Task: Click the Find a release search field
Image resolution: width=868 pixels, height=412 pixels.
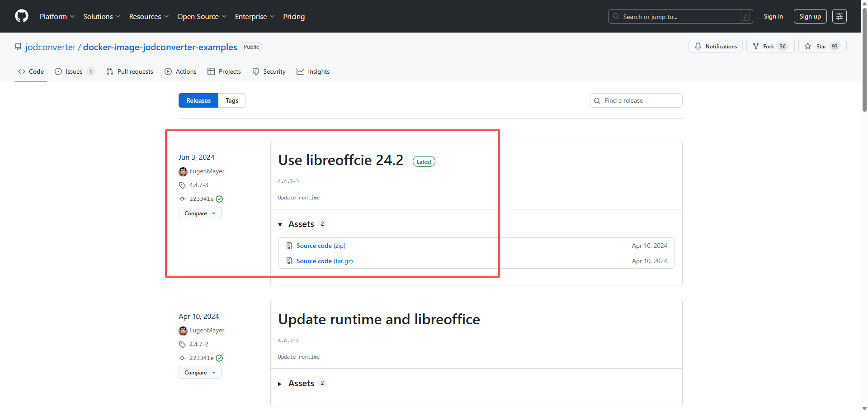Action: coord(636,100)
